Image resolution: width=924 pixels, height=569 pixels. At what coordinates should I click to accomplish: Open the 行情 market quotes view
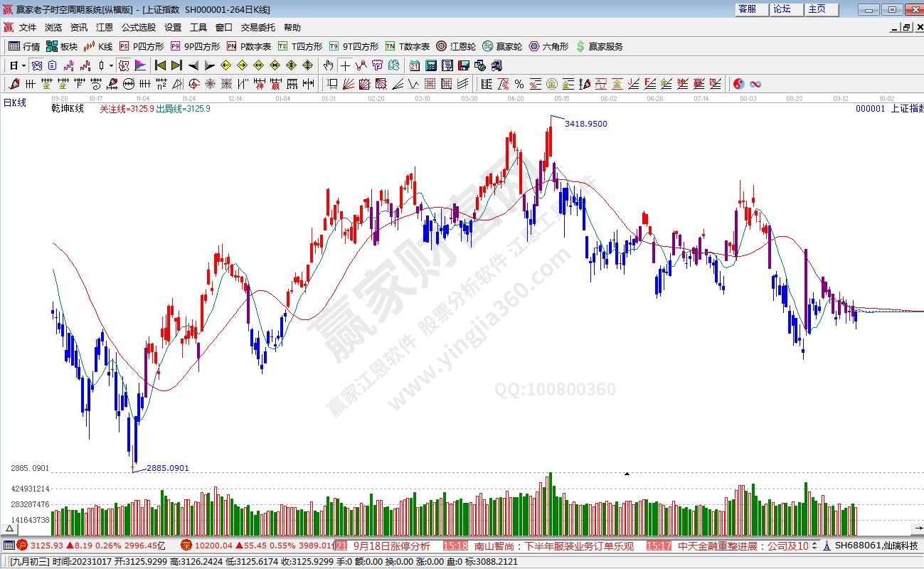click(24, 46)
